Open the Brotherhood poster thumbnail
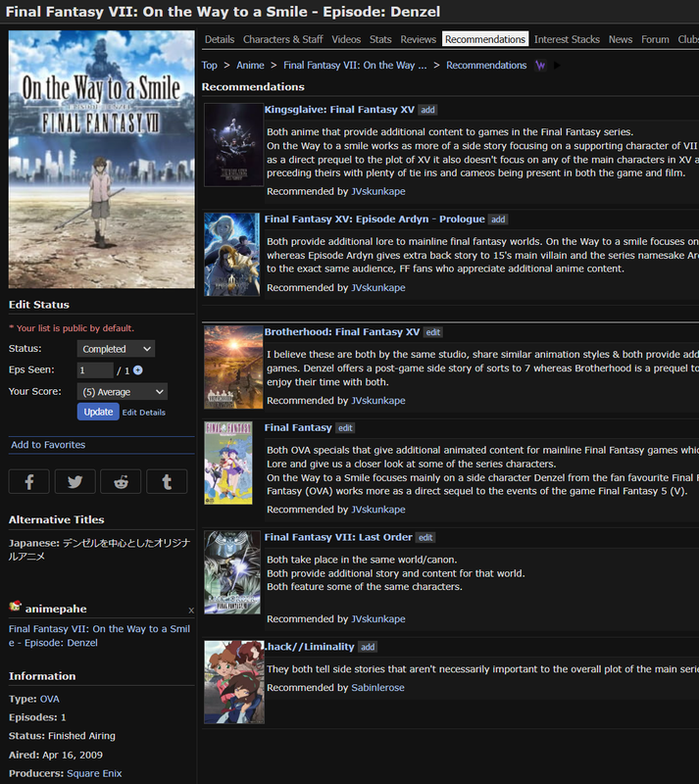Image resolution: width=699 pixels, height=784 pixels. coord(233,367)
